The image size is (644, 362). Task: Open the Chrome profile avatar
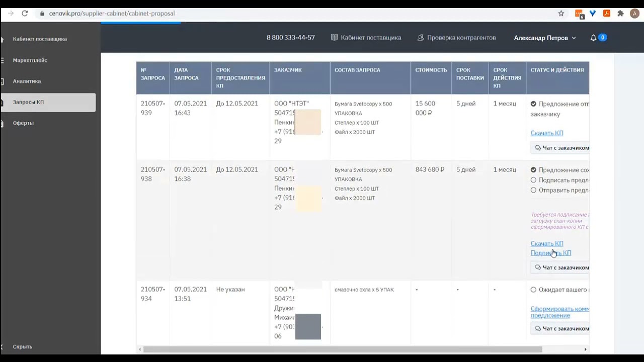[x=634, y=14]
